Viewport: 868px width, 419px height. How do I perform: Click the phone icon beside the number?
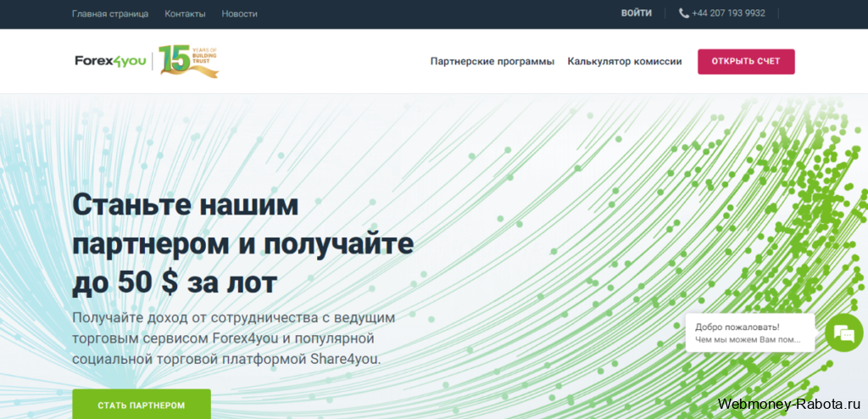[x=684, y=14]
